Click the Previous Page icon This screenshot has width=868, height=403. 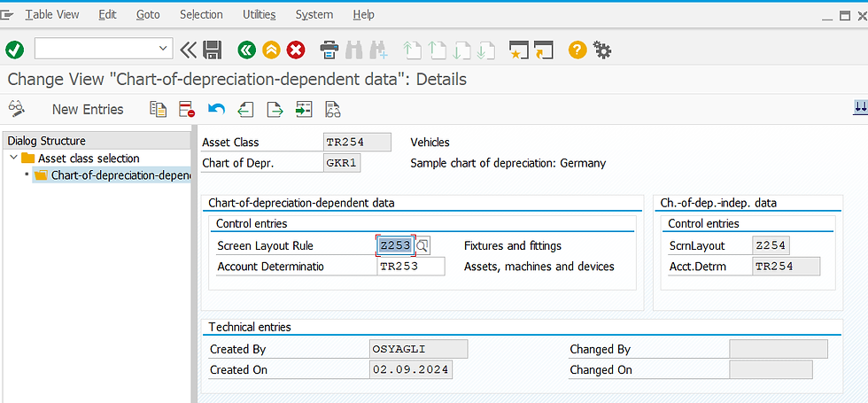click(x=438, y=50)
